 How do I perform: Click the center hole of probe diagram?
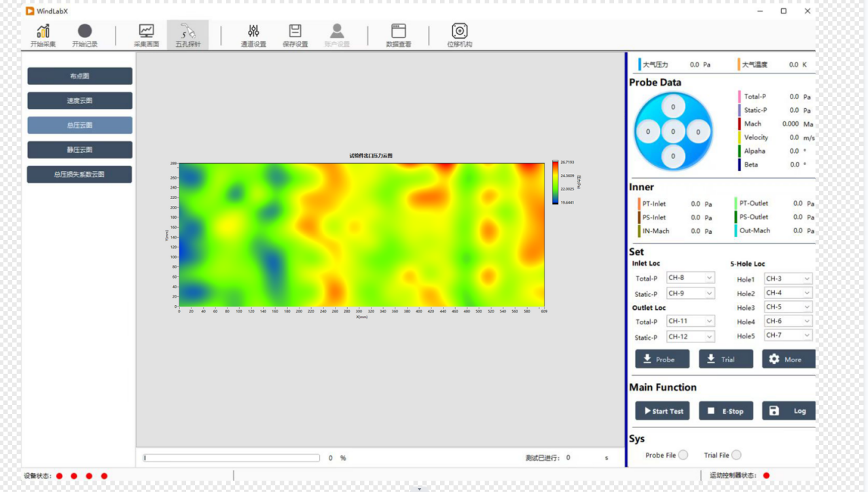673,132
